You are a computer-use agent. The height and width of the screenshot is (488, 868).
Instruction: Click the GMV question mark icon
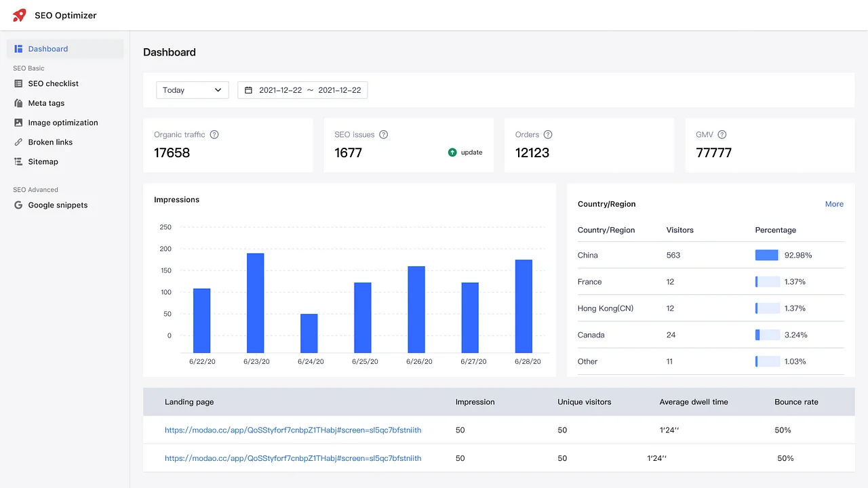coord(722,134)
